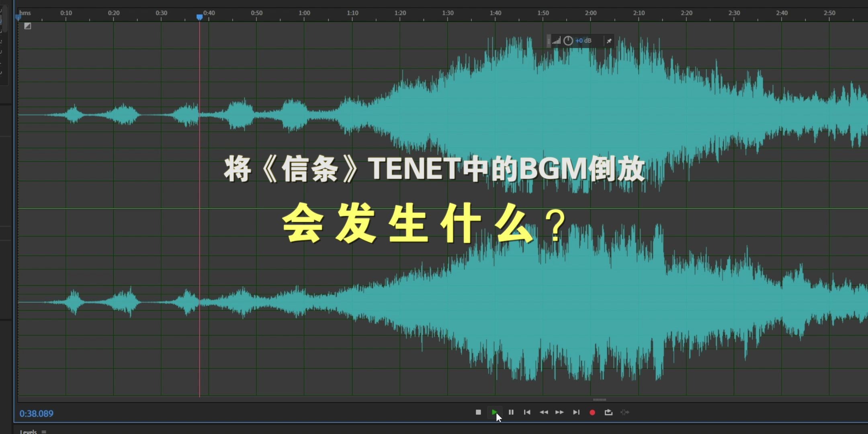
Task: Click the 2:00 mark on the time ruler
Action: point(591,13)
